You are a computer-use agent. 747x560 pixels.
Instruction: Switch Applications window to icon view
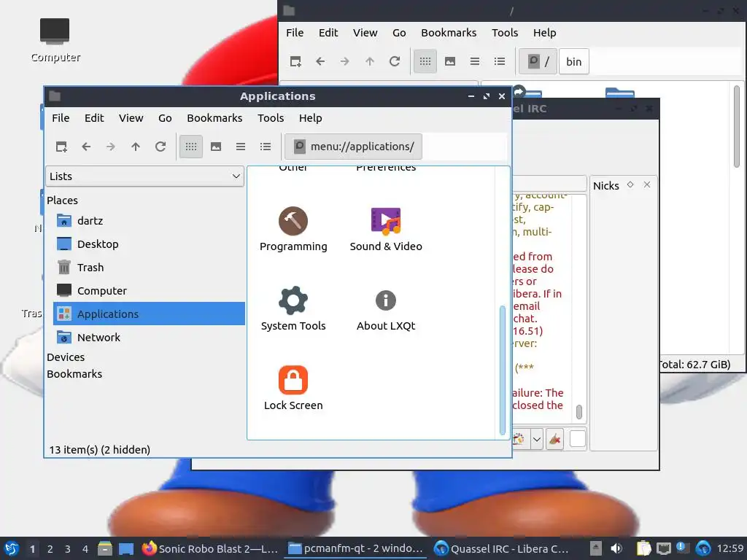191,147
